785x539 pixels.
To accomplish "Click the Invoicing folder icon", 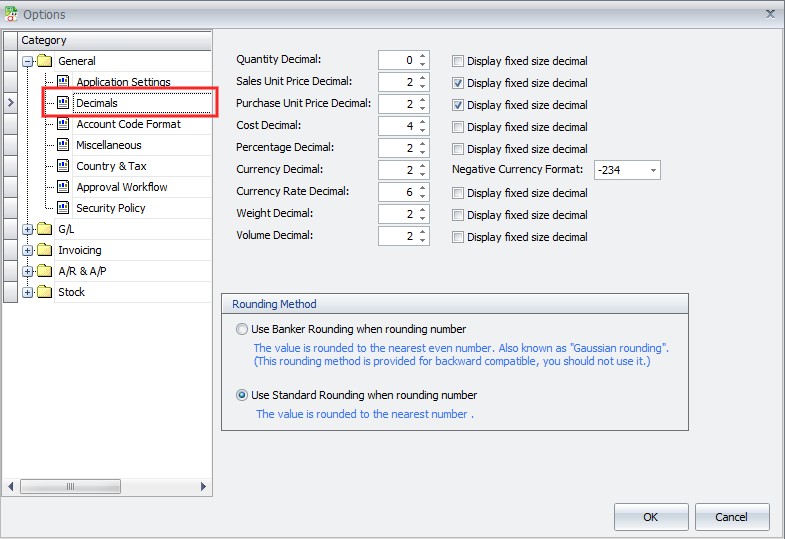I will pyautogui.click(x=44, y=250).
